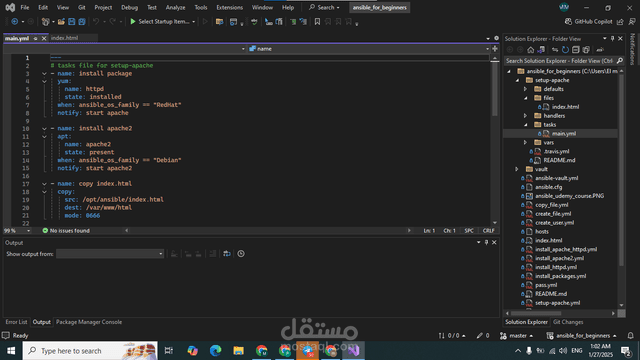
Task: Click the Home icon in Solution Explorer
Action: 530,50
